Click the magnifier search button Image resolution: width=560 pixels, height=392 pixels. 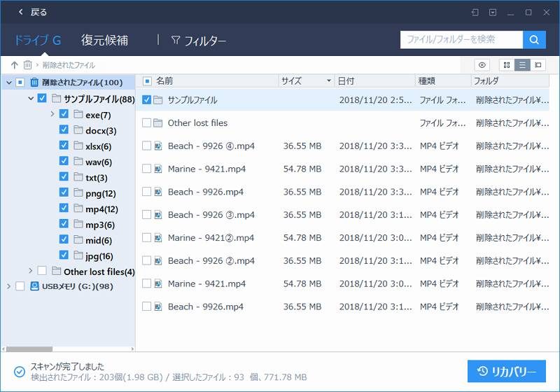point(534,40)
